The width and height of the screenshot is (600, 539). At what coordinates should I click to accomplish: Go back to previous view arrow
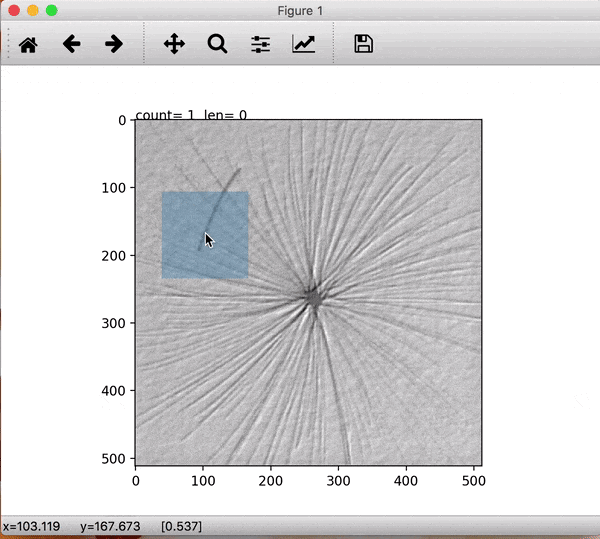[x=72, y=44]
